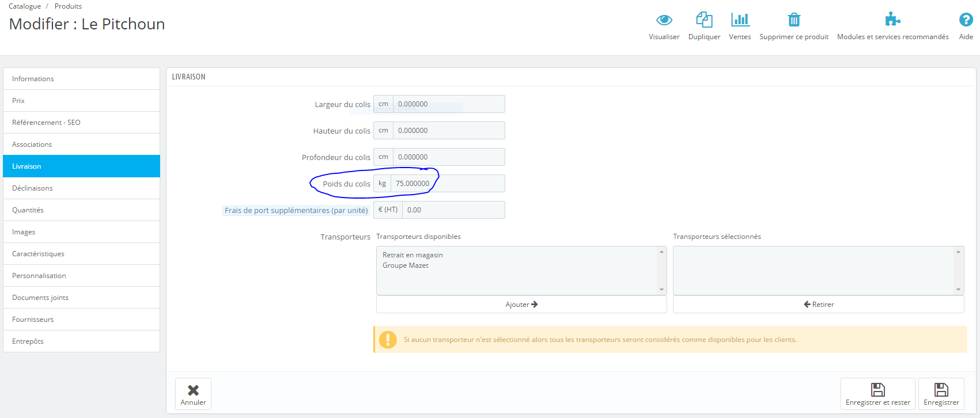Select Retrait en magasin carrier
The width and height of the screenshot is (980, 418).
(x=413, y=255)
